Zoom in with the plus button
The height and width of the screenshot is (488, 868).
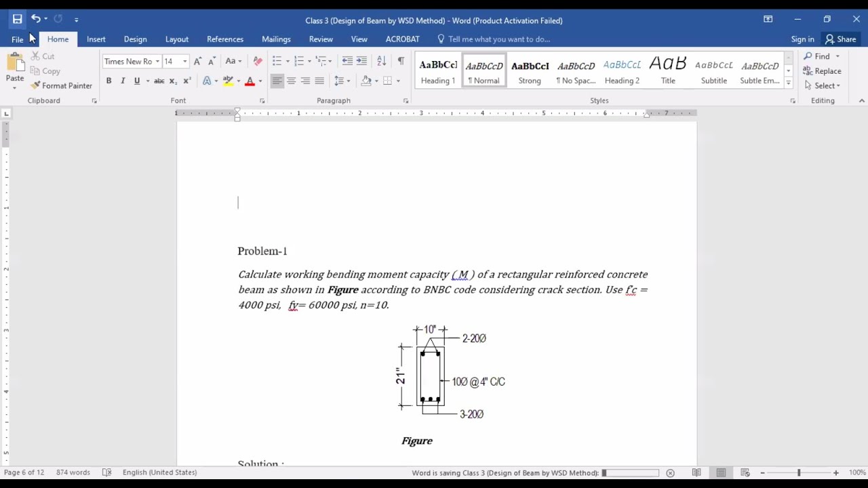pyautogui.click(x=835, y=472)
